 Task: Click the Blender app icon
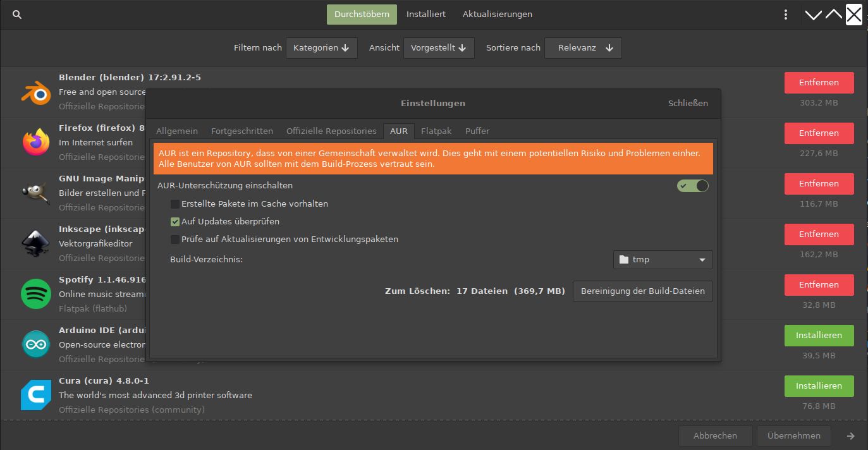(36, 92)
